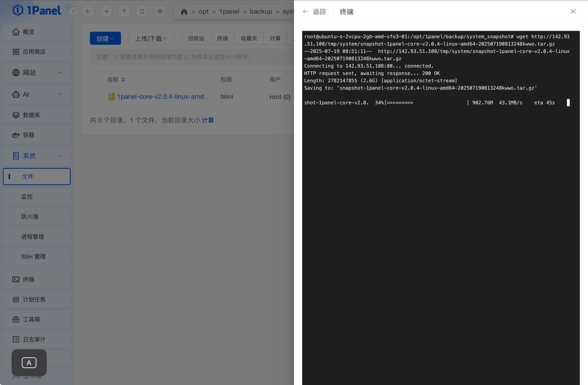Select the 数据库 sidebar icon
This screenshot has height=385, width=588.
click(x=16, y=115)
